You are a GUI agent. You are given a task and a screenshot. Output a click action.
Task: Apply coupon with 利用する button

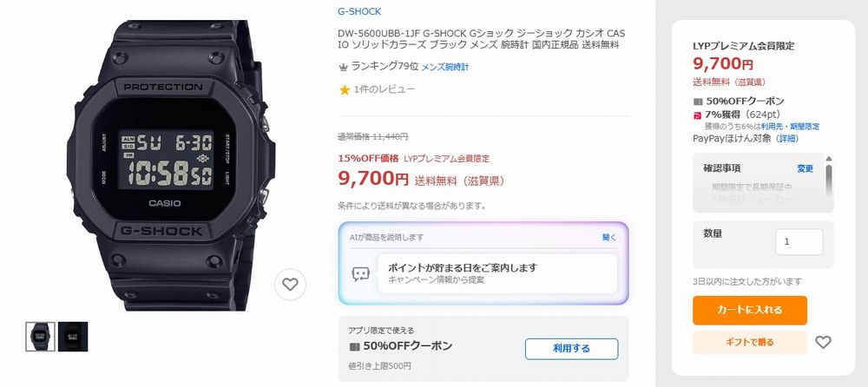coord(571,349)
